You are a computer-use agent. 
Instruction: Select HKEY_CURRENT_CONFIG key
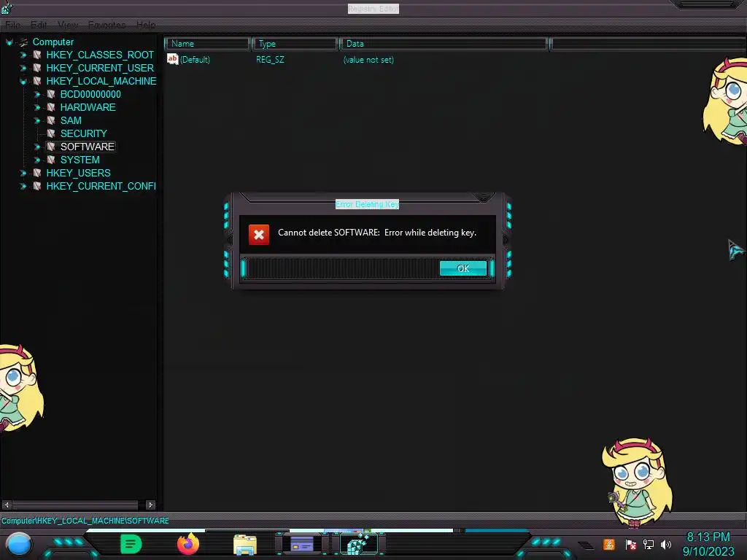(x=101, y=186)
